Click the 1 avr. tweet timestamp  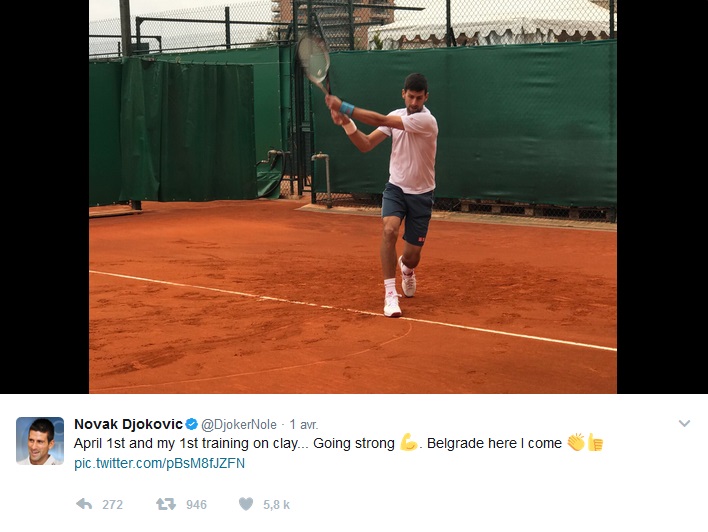click(x=303, y=425)
